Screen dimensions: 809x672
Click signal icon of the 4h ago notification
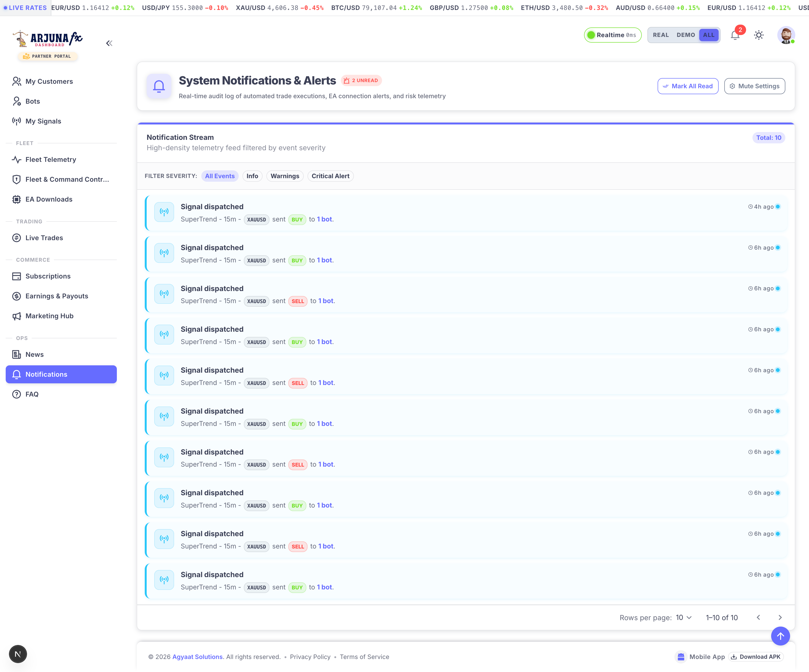point(164,212)
